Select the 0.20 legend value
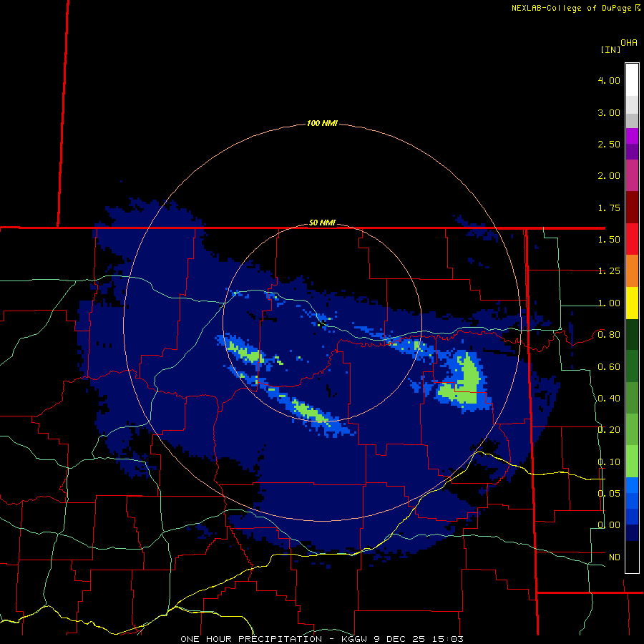This screenshot has width=644, height=644. 609,430
